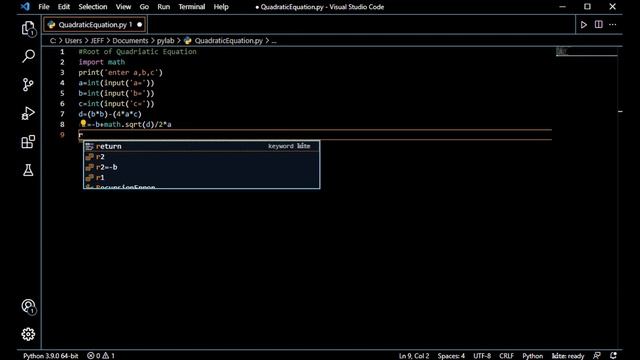Click the UTF-8 encoding indicator
Image resolution: width=640 pixels, height=360 pixels.
point(482,356)
